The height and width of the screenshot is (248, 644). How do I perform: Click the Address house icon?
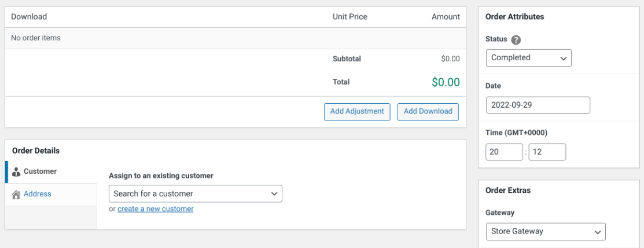16,194
